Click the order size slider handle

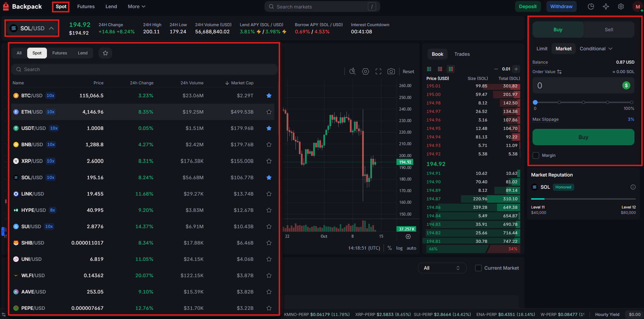535,102
